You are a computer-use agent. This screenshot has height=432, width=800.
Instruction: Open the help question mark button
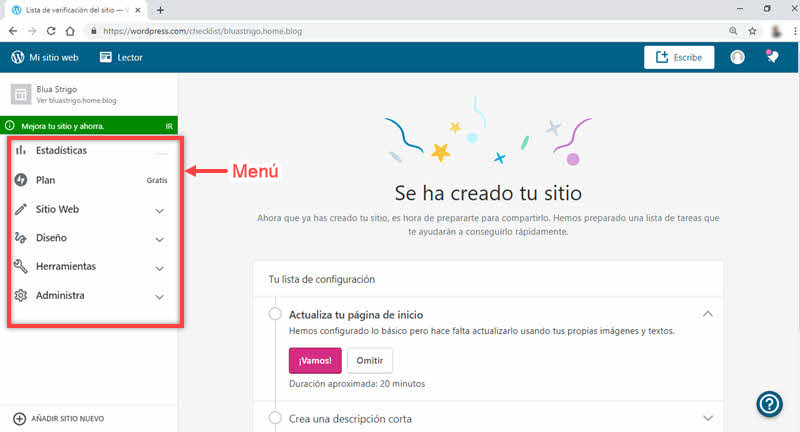point(769,403)
